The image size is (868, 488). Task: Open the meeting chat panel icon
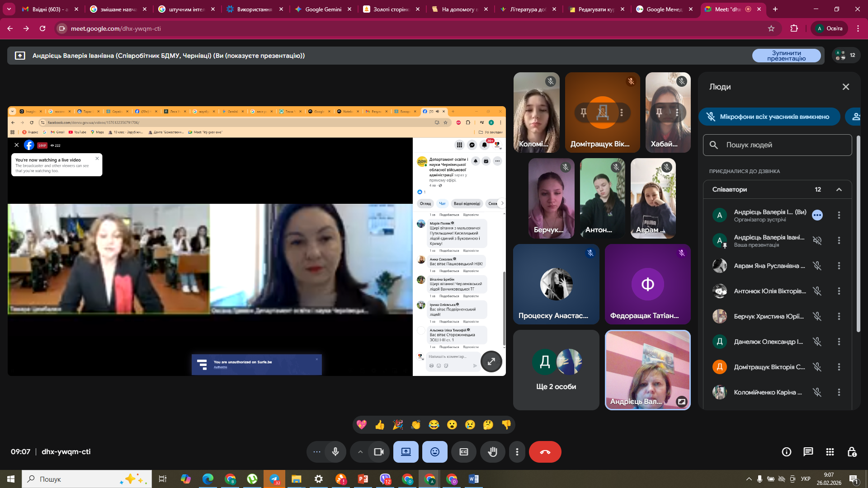coord(808,452)
